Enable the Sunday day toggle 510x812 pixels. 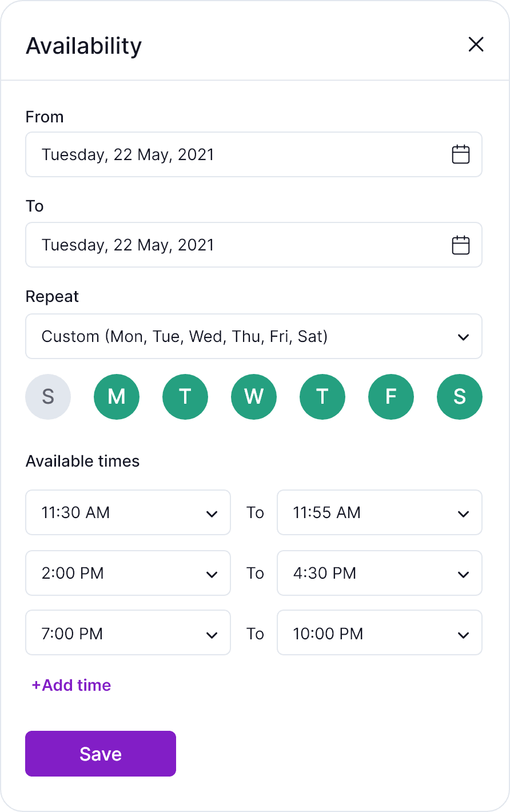[48, 397]
